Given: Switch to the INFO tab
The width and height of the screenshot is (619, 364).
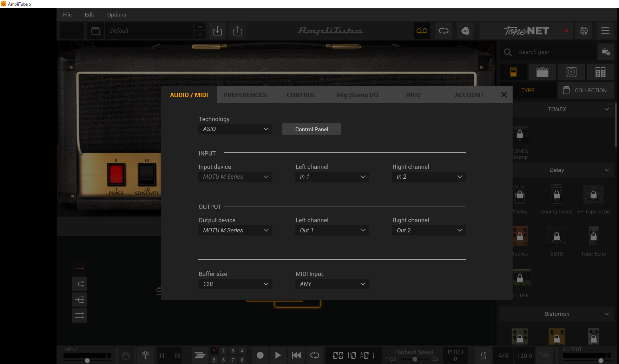Looking at the screenshot, I should coord(413,95).
